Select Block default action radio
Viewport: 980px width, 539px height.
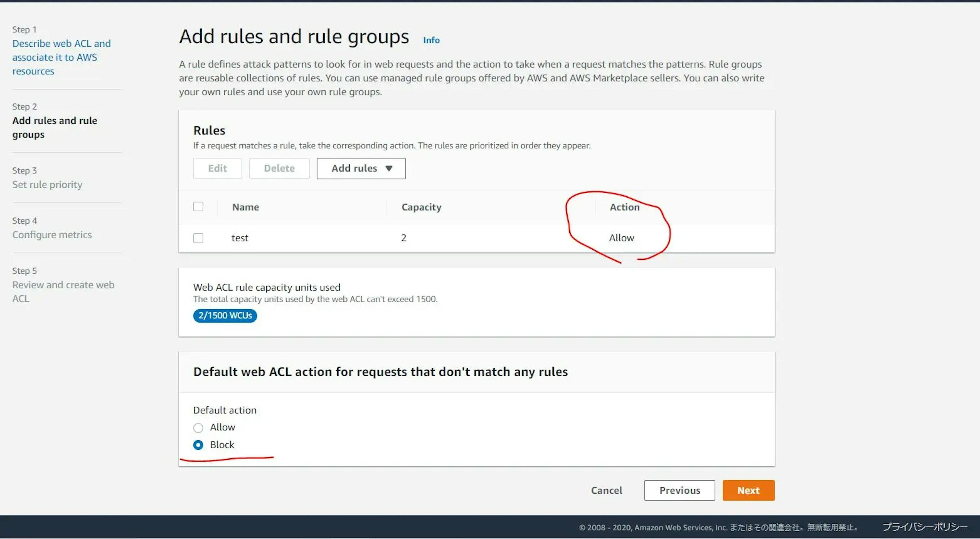pyautogui.click(x=198, y=445)
